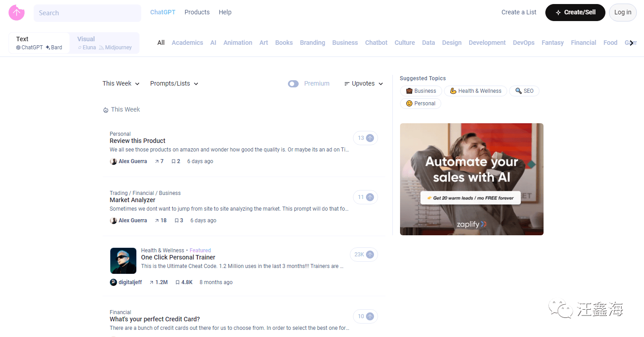Click the Health & Wellness suggested topic

tap(476, 91)
